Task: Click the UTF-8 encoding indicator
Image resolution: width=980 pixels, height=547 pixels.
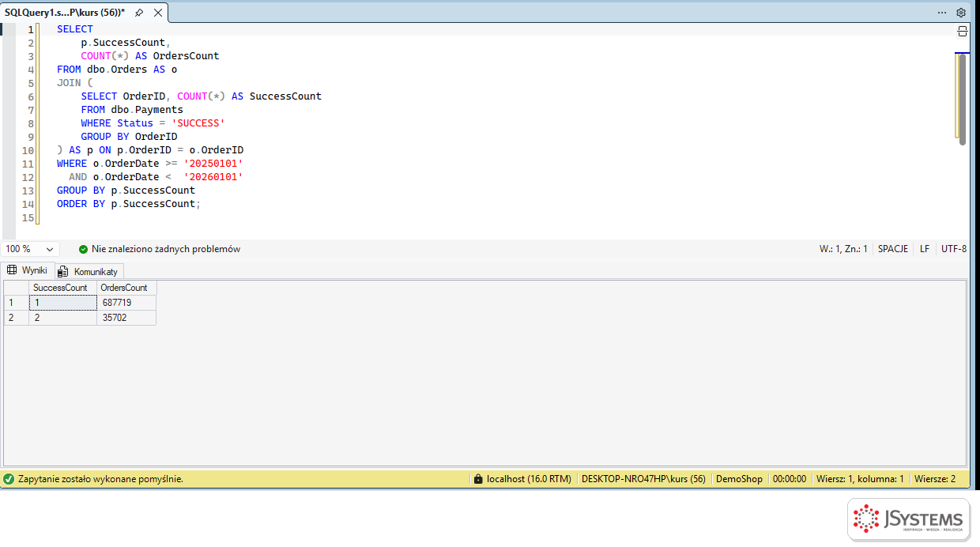Action: click(x=954, y=249)
